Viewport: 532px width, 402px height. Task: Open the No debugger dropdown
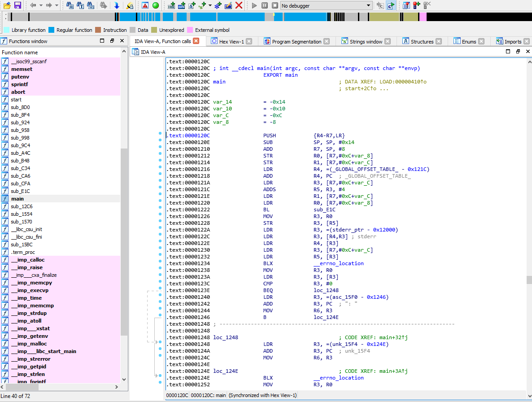coord(368,5)
